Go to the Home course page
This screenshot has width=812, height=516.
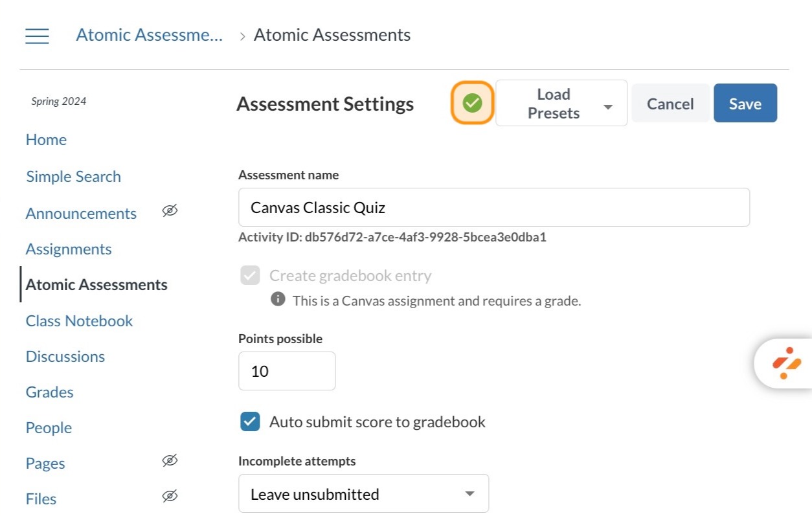click(46, 140)
